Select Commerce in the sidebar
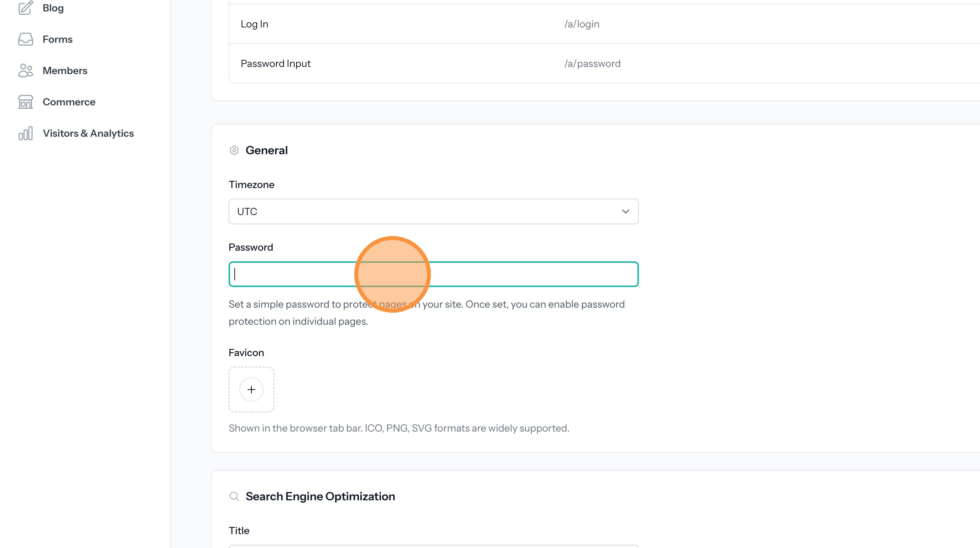The image size is (980, 548). [69, 102]
